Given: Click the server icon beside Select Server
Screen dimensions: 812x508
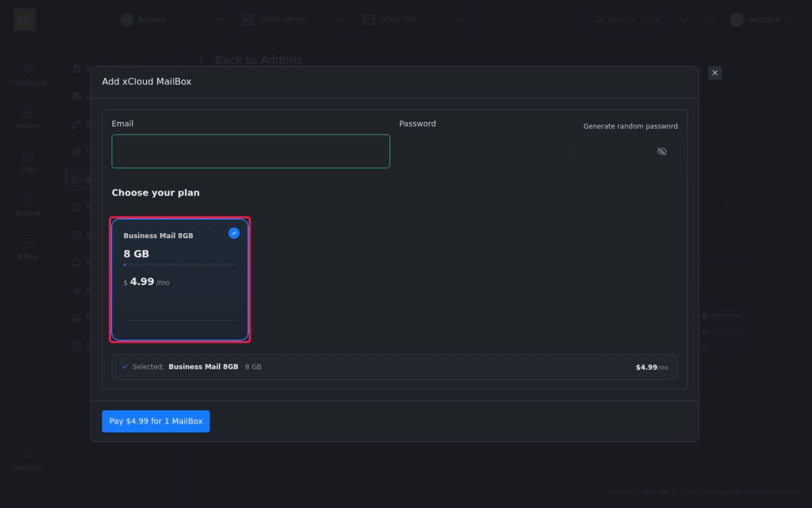Looking at the screenshot, I should (x=249, y=20).
